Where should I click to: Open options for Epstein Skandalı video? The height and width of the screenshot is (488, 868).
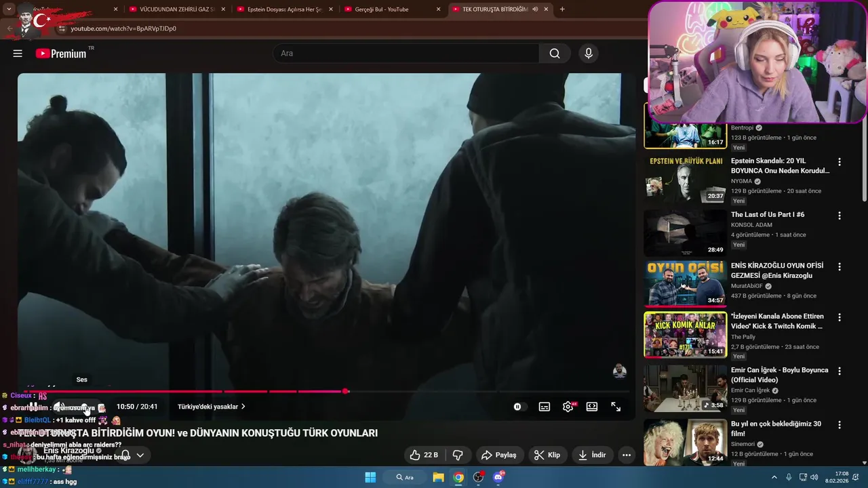[x=840, y=162]
